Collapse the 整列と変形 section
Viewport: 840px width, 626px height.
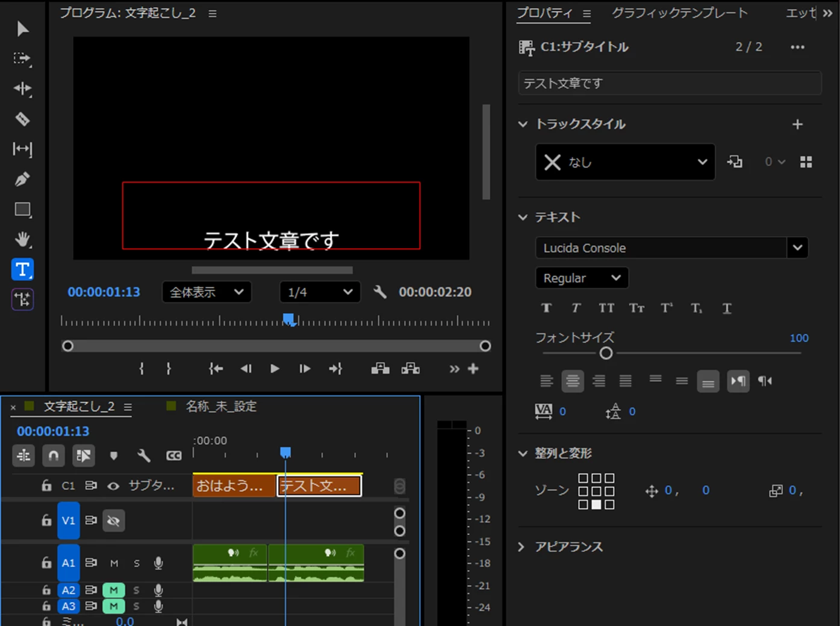(x=523, y=454)
